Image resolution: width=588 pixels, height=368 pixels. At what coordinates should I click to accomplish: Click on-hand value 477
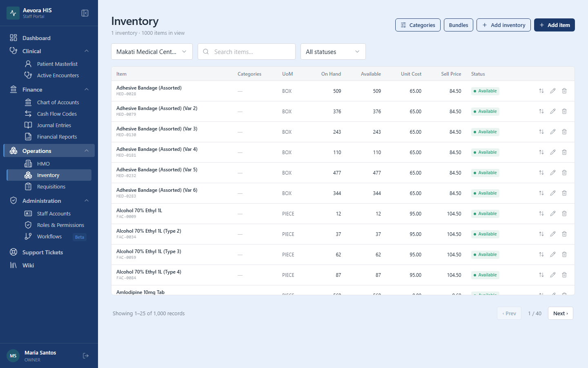point(337,173)
